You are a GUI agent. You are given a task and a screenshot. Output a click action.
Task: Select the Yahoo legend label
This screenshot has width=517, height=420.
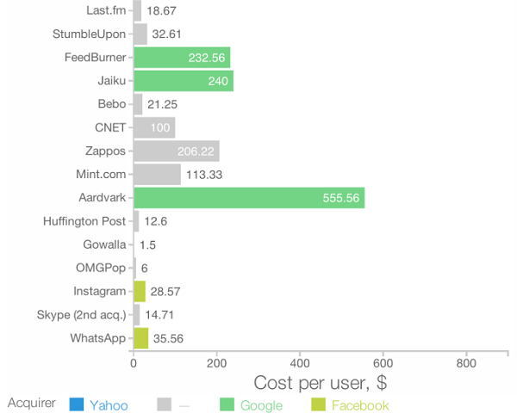(x=109, y=405)
